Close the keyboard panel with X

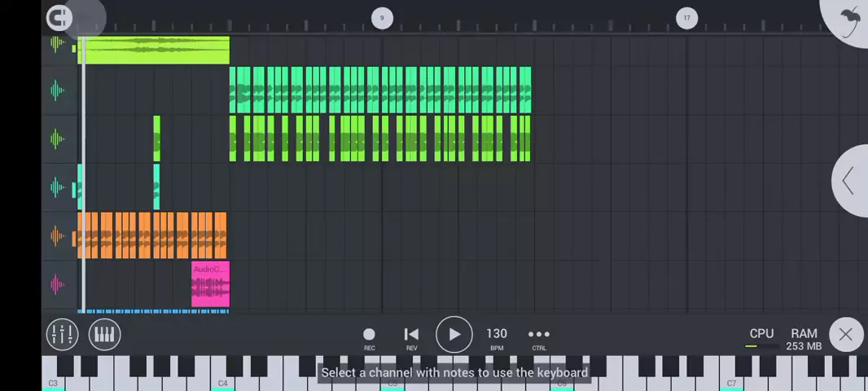coord(845,334)
